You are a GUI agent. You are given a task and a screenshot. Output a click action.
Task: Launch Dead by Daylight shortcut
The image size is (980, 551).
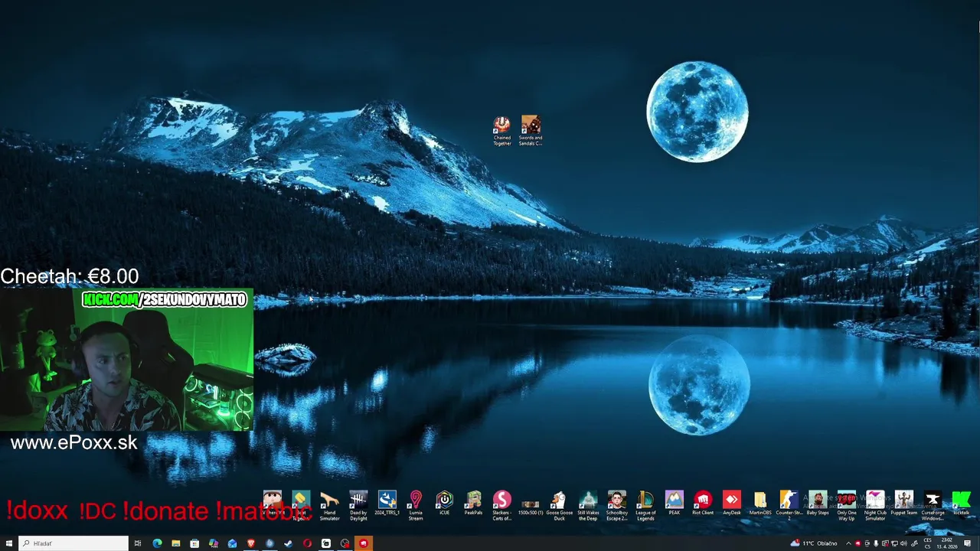pyautogui.click(x=358, y=507)
